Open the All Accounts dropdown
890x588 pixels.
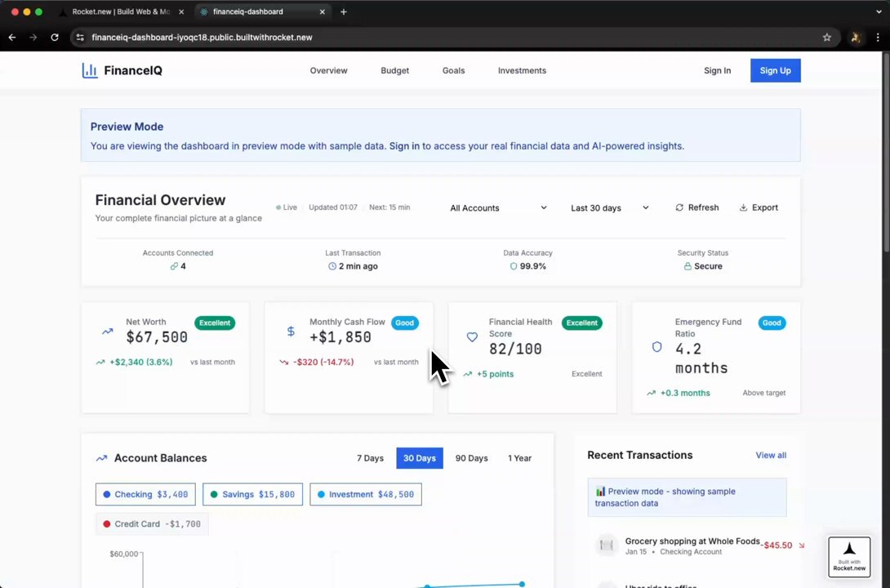498,207
